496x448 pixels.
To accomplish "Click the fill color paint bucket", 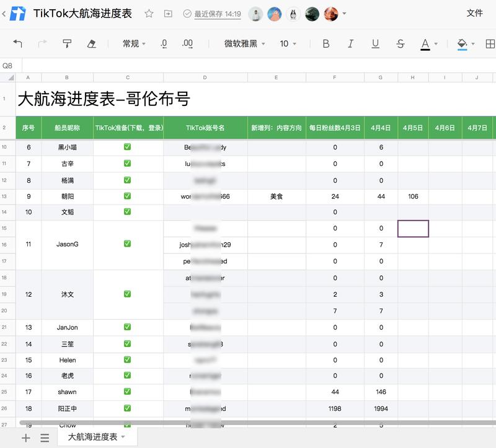I will pyautogui.click(x=462, y=43).
